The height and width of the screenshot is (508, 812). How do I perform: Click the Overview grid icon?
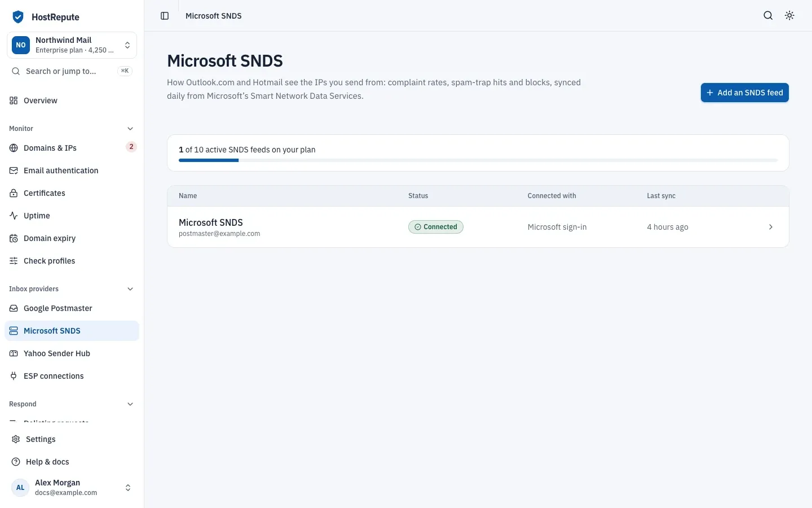[x=14, y=100]
